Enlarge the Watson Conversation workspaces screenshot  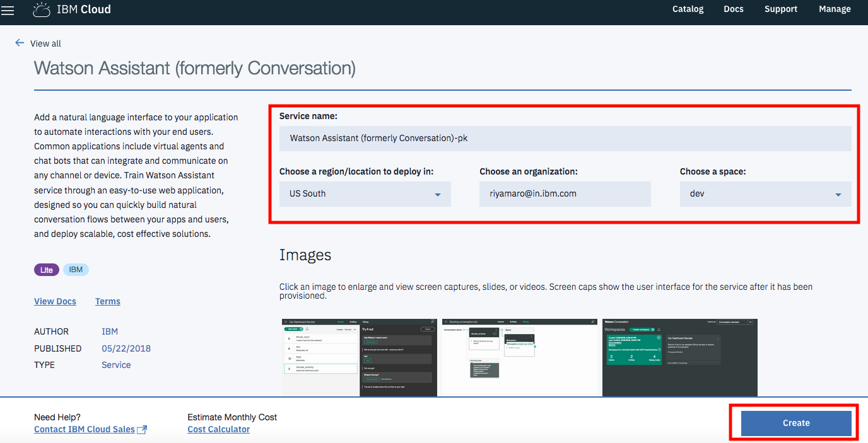click(680, 357)
